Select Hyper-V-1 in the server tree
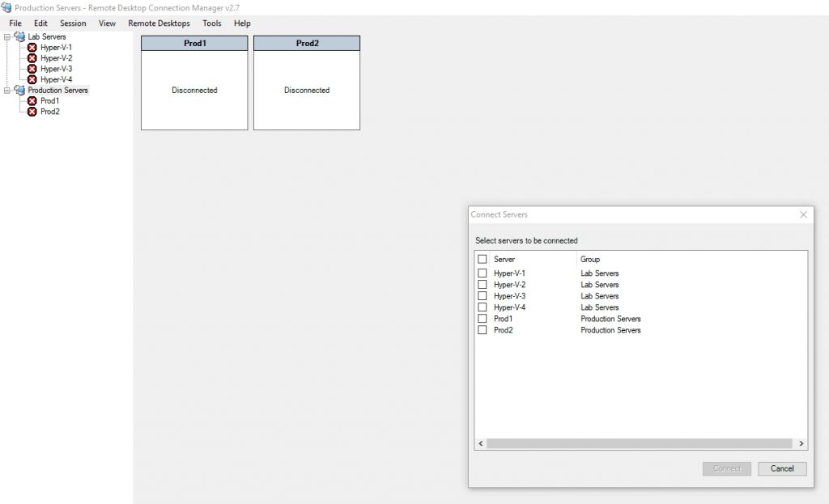 point(56,48)
